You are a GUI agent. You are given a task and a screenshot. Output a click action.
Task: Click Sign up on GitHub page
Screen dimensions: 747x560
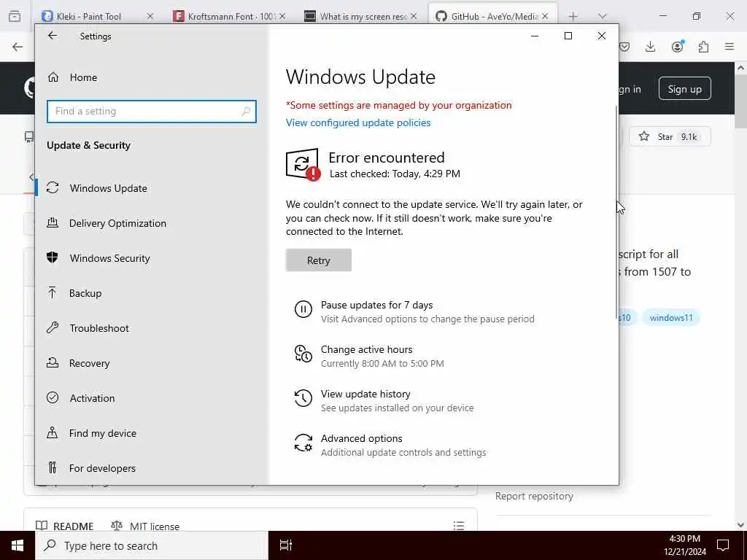[684, 88]
